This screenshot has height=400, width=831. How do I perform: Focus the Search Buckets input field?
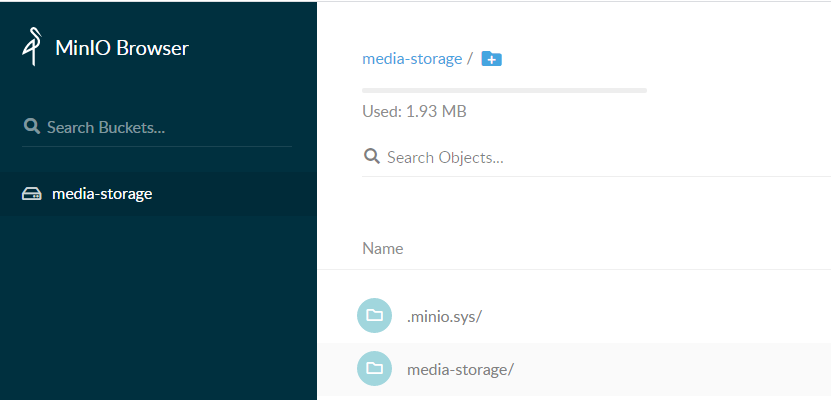coord(157,127)
